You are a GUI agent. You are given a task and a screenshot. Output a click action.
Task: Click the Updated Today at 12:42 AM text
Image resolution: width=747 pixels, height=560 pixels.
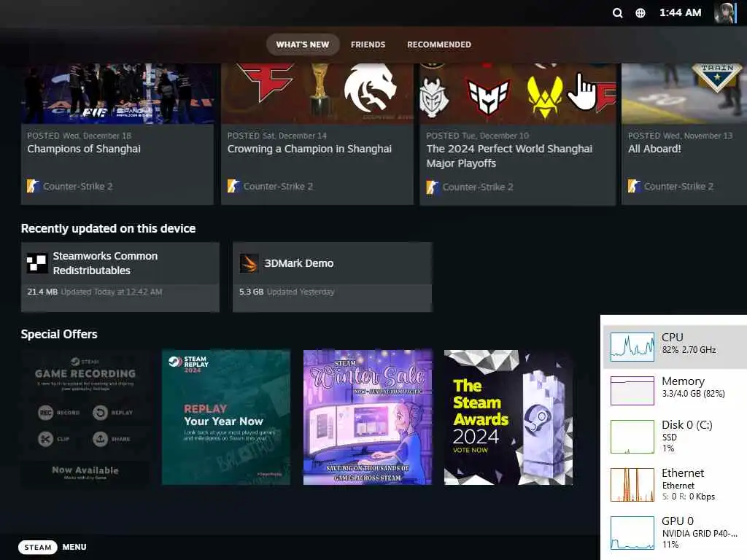click(112, 292)
